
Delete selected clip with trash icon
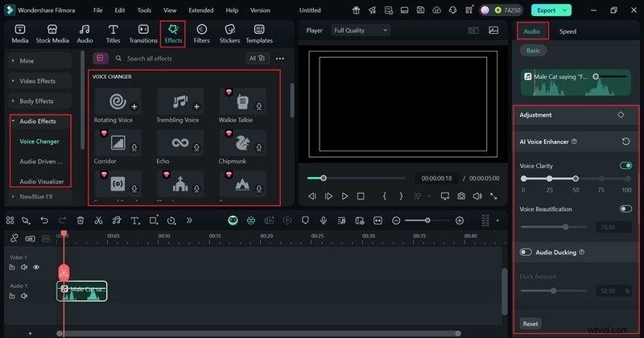point(80,221)
